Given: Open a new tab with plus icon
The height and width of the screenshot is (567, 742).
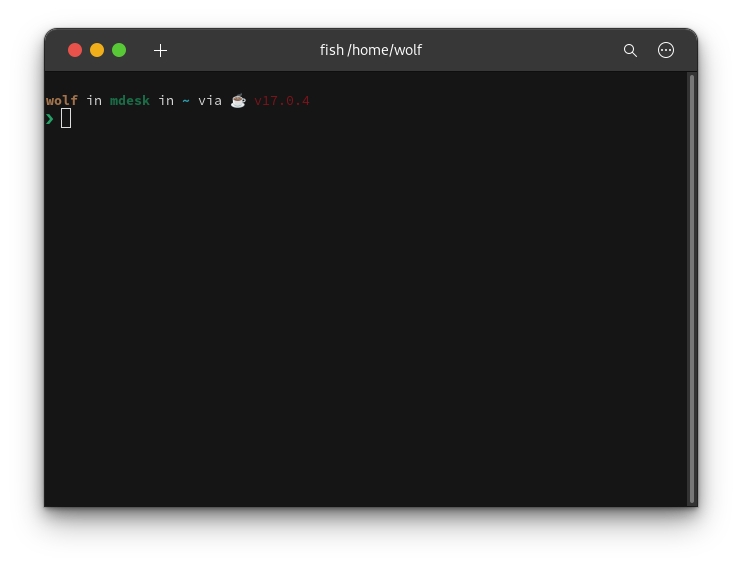Looking at the screenshot, I should click(160, 50).
